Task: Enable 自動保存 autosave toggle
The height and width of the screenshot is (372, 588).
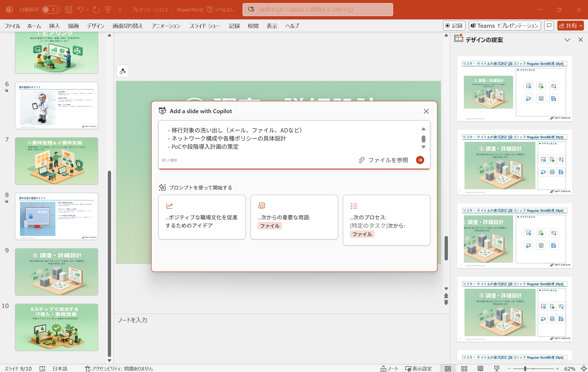Action: [51, 10]
